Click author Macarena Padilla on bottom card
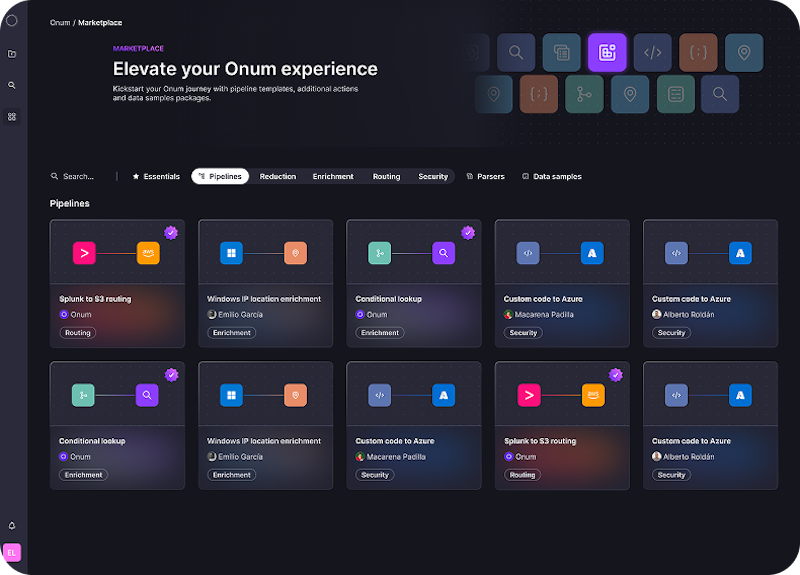This screenshot has width=800, height=575. tap(391, 457)
